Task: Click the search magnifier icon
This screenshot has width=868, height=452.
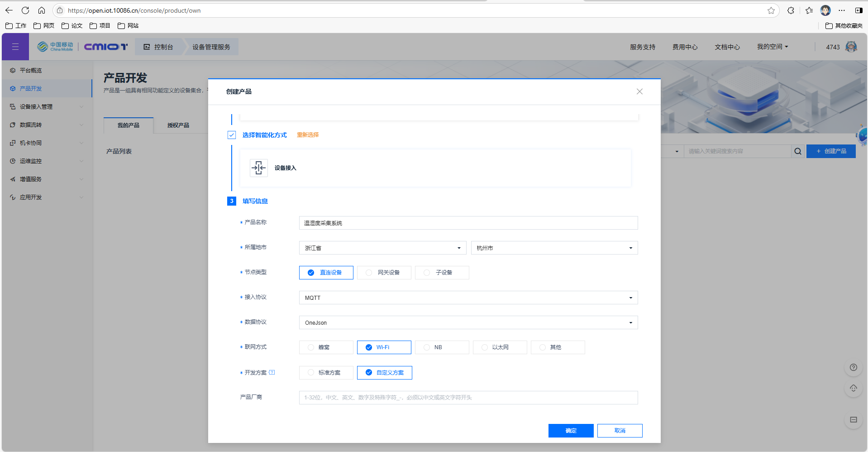Action: click(797, 151)
